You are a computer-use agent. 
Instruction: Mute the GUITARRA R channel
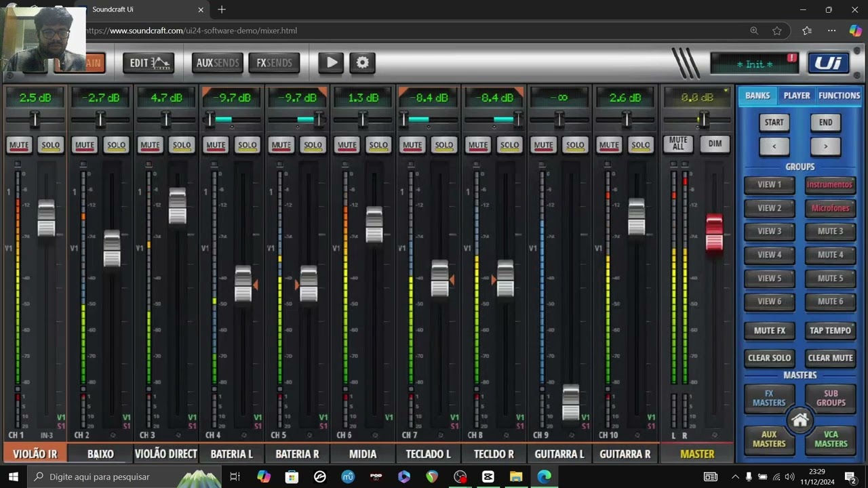609,145
